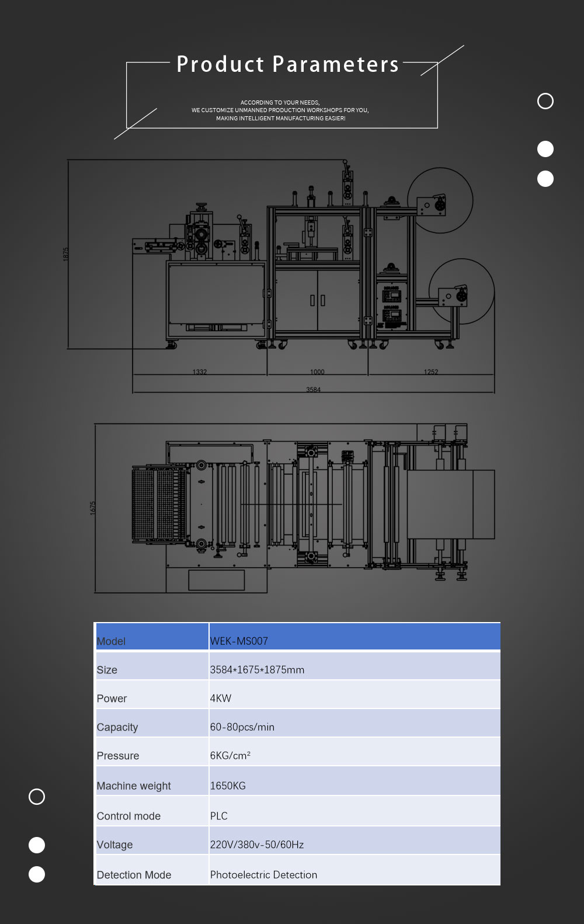Viewport: 584px width, 924px height.
Task: Click the Machine weight row label
Action: pyautogui.click(x=134, y=786)
